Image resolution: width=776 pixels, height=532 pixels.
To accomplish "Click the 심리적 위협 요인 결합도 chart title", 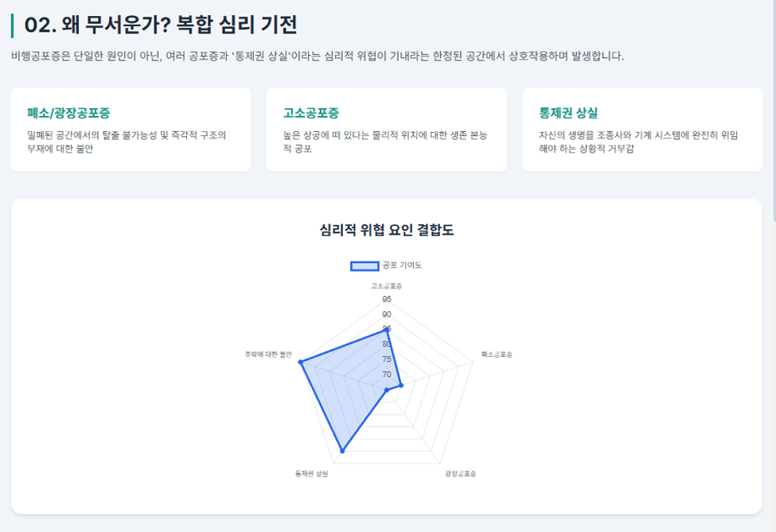I will 387,230.
